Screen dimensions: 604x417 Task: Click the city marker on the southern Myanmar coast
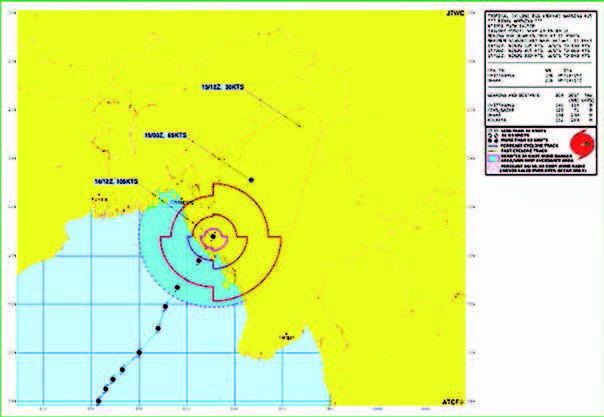coord(285,335)
